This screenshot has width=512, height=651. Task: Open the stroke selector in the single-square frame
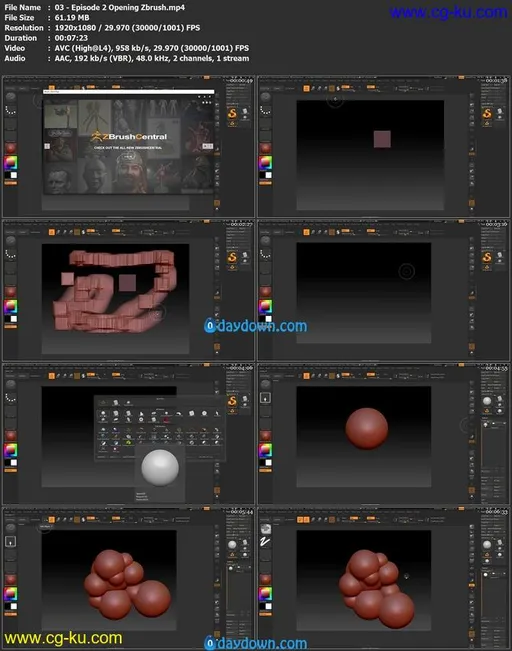(265, 110)
